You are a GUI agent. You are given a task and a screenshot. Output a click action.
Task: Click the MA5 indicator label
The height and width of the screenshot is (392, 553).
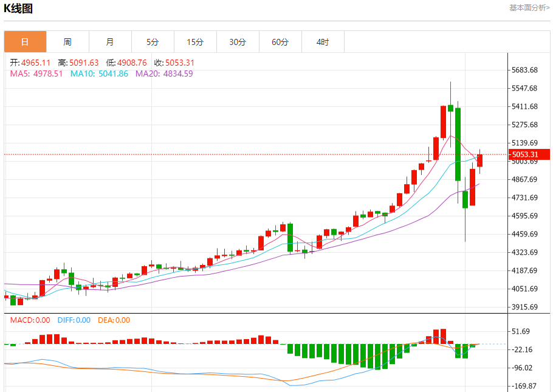tap(36, 74)
